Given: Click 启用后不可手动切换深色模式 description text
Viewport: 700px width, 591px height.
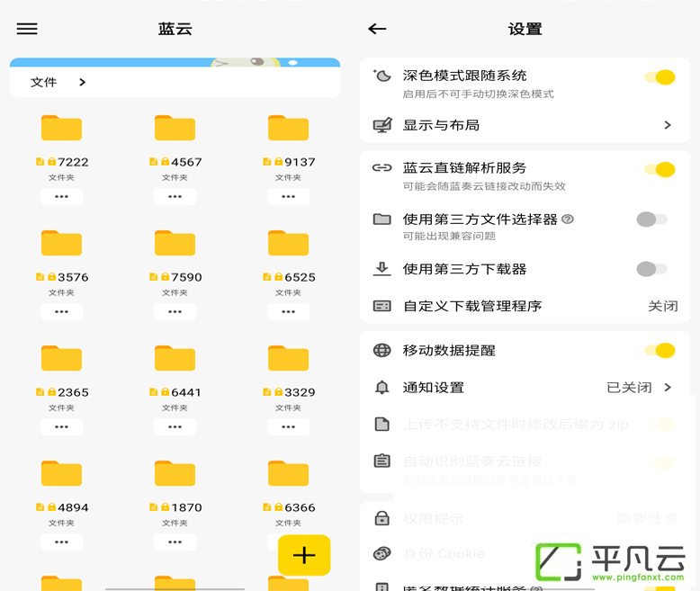Looking at the screenshot, I should point(478,94).
